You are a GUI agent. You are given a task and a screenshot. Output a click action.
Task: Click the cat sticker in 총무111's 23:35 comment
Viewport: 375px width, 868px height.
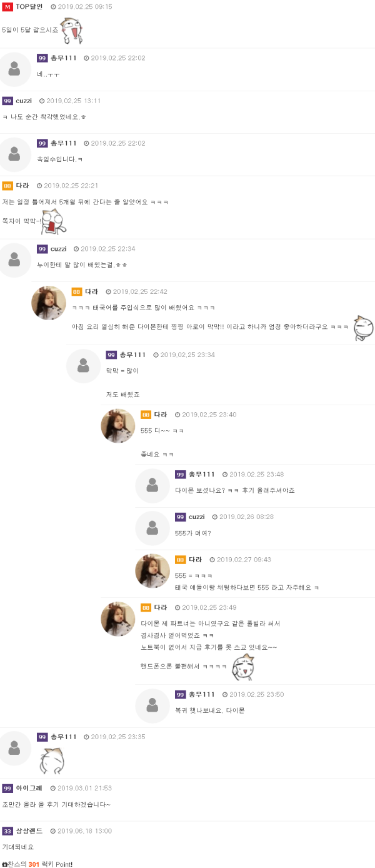click(x=52, y=760)
